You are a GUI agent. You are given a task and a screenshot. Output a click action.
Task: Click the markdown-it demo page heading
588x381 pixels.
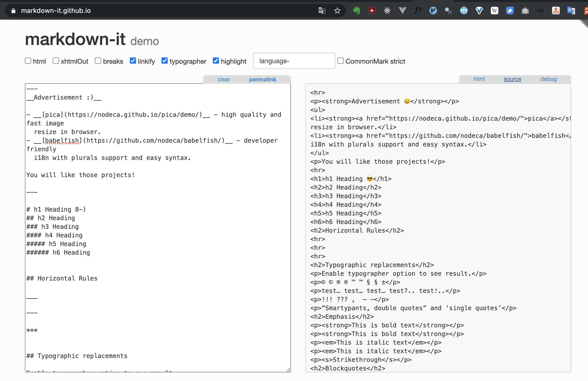click(92, 39)
